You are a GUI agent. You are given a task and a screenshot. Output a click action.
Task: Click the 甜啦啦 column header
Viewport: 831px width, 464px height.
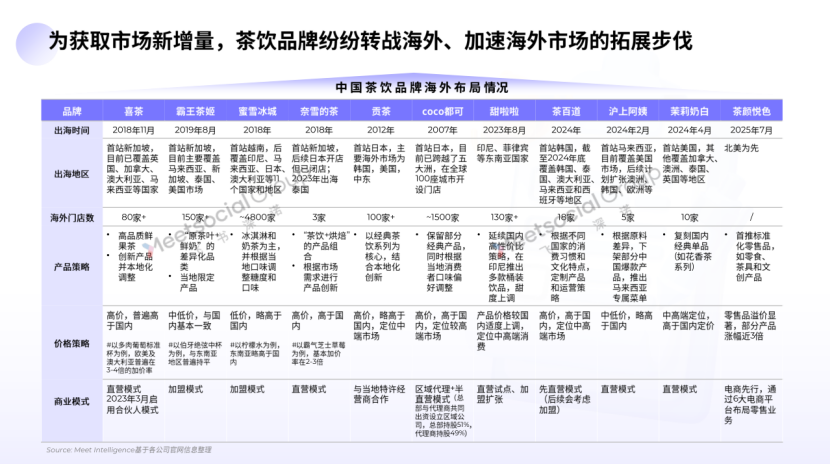(504, 111)
